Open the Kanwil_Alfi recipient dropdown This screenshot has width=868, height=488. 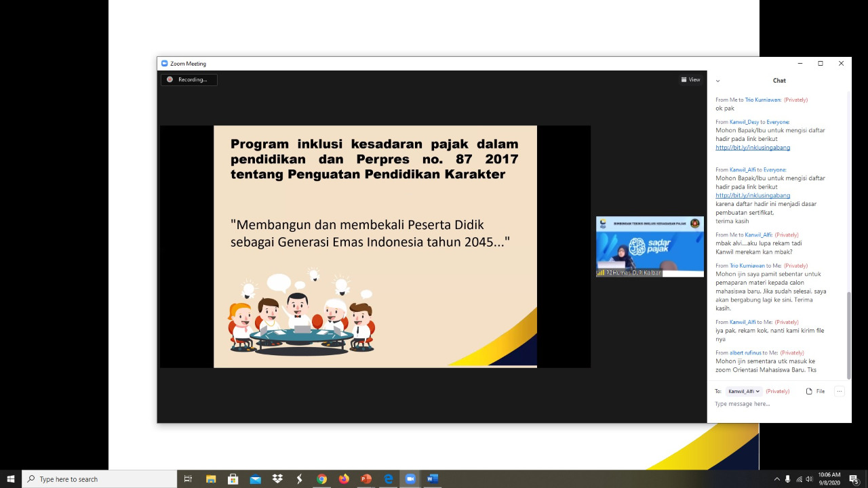pyautogui.click(x=743, y=391)
